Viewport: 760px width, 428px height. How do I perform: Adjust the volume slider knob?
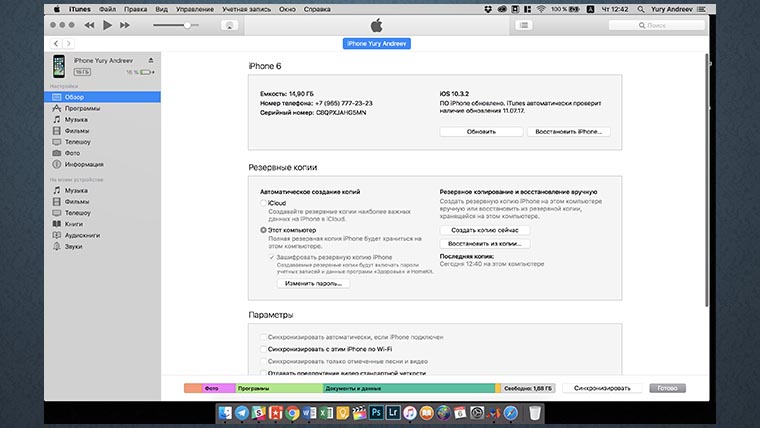[187, 25]
